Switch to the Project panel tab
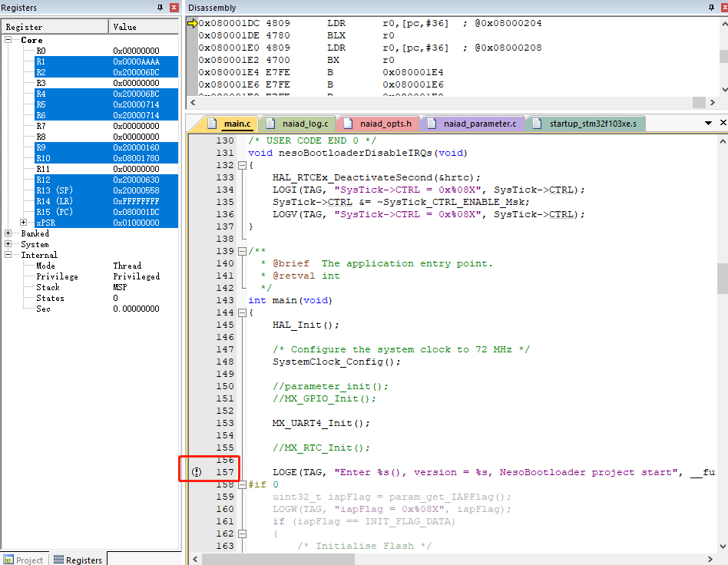The height and width of the screenshot is (565, 728). pyautogui.click(x=24, y=560)
